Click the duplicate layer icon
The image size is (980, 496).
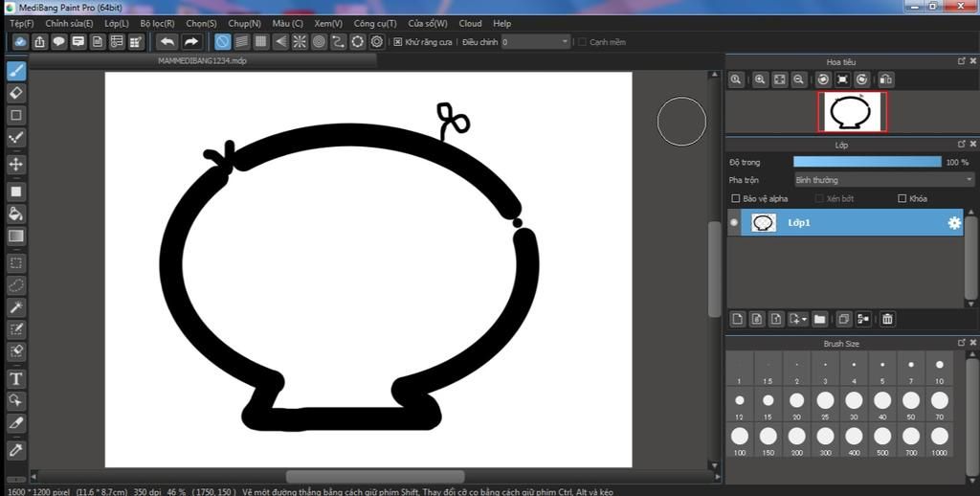pyautogui.click(x=844, y=319)
